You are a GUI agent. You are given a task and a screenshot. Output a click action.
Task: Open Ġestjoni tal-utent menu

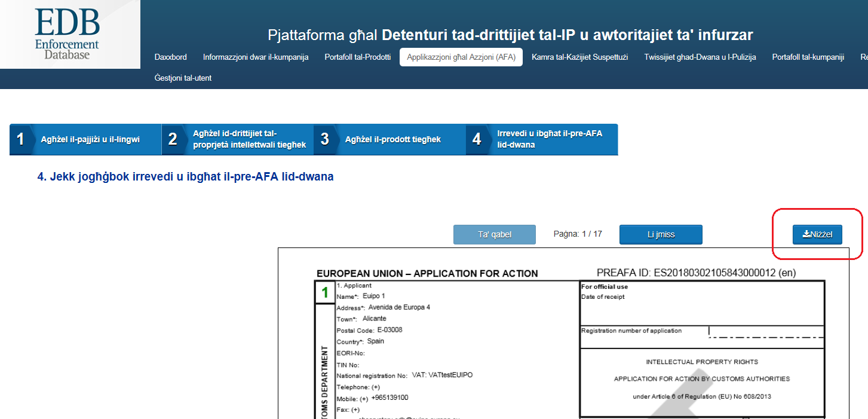pos(183,78)
